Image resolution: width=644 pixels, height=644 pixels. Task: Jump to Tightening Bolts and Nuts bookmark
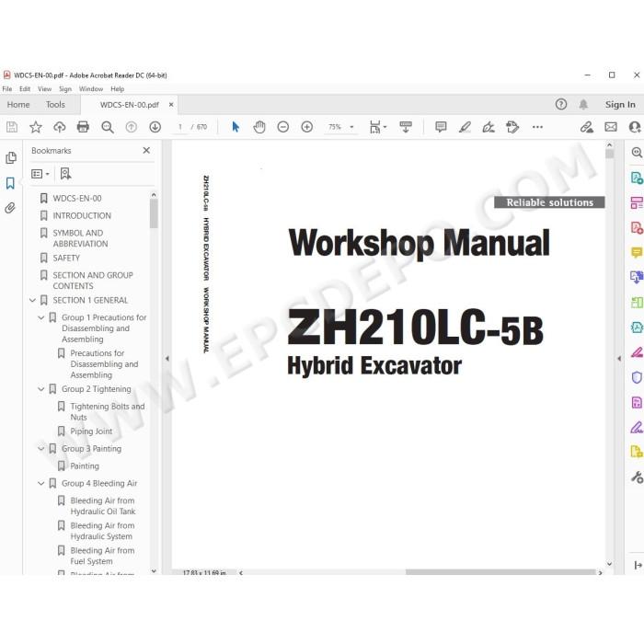pos(108,411)
